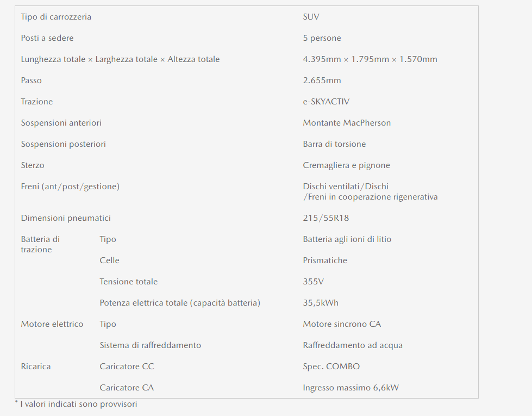Click the 'Motore sincrono CA' value

tap(342, 324)
